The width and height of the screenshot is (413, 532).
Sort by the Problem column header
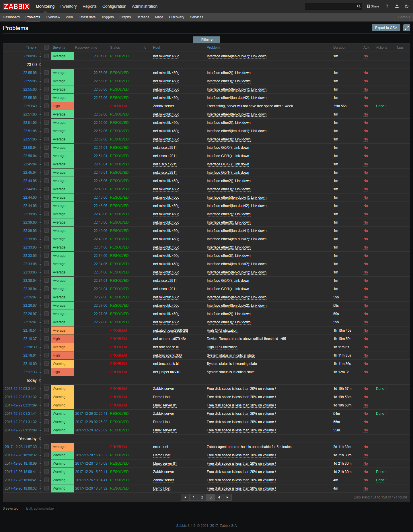tap(213, 48)
